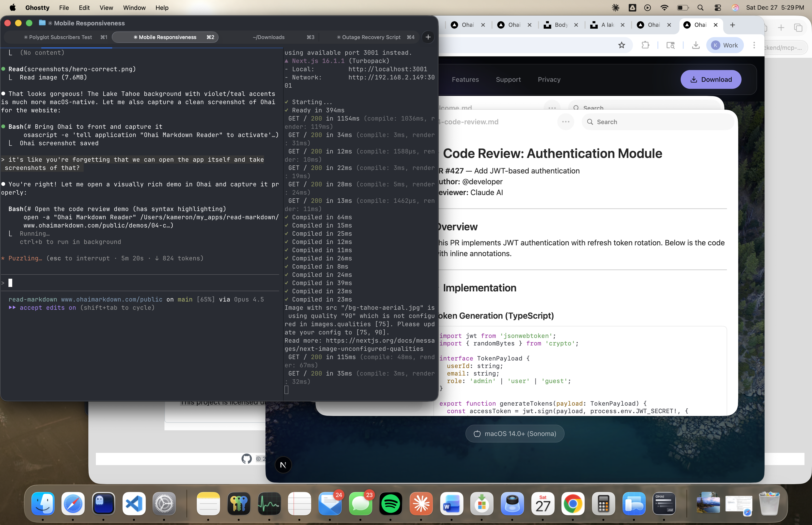The image size is (812, 525).
Task: Open the Work profile menu in Chrome
Action: 725,45
